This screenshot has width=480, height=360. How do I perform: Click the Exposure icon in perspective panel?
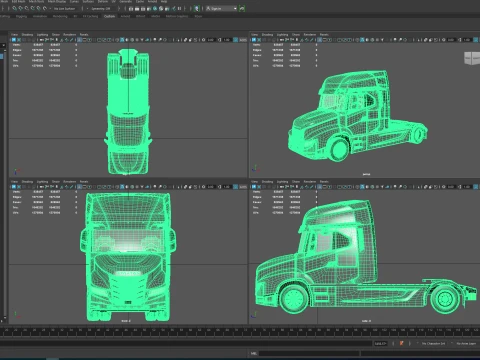444,40
